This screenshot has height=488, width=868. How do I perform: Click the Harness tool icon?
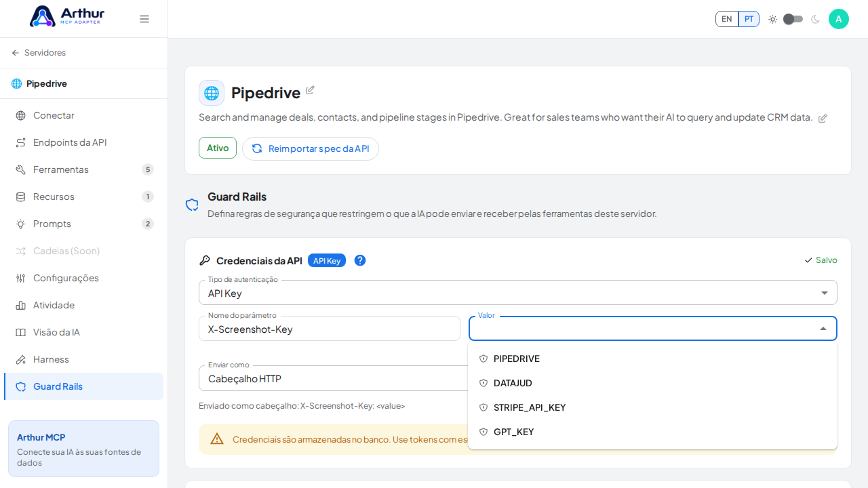tap(21, 359)
